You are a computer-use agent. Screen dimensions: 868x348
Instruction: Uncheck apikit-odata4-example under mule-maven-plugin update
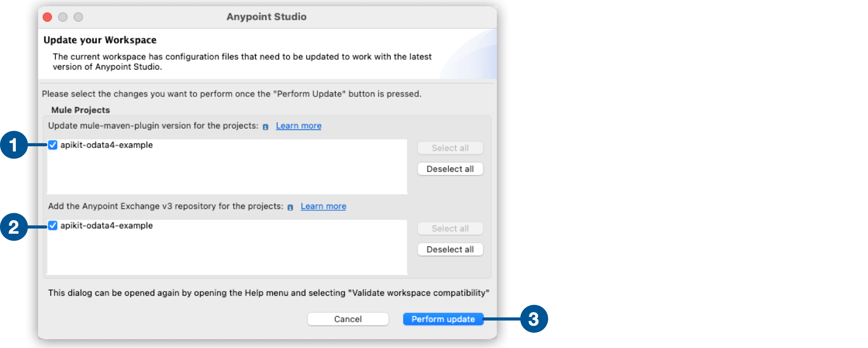point(53,145)
